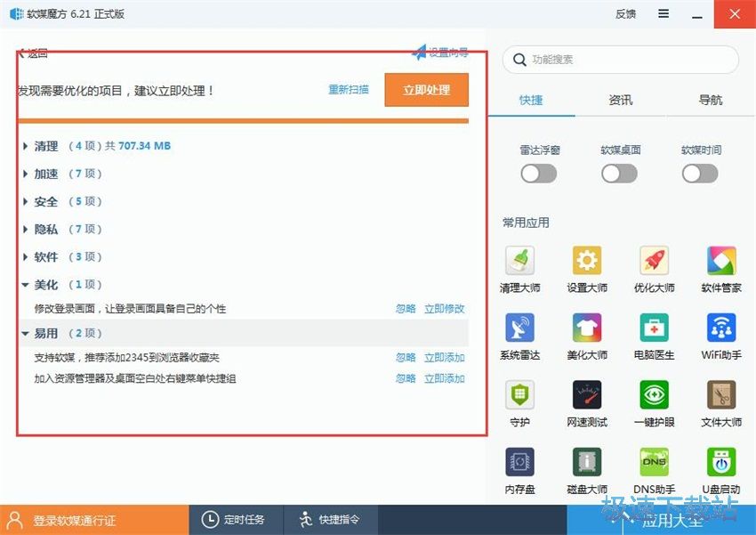Viewport: 756px width, 535px height.
Task: Close the 软媒魔方 window
Action: (x=735, y=14)
